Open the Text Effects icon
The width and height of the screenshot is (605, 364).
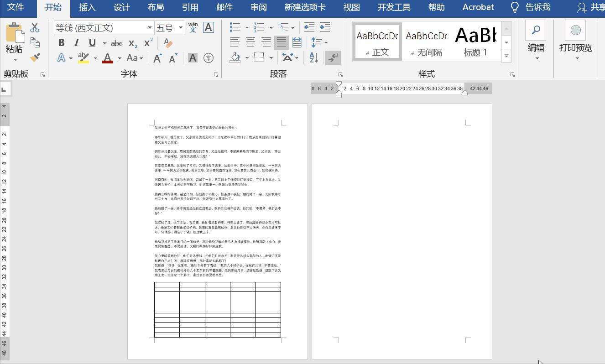[61, 58]
